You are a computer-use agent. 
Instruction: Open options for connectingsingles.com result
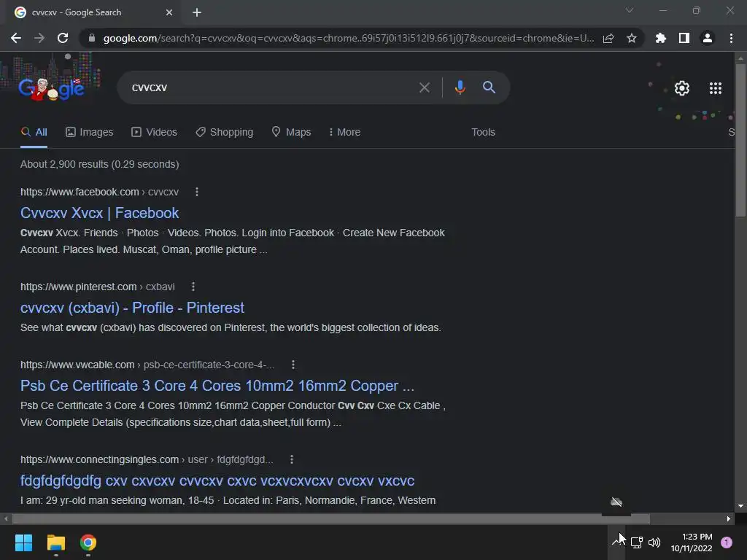[292, 459]
